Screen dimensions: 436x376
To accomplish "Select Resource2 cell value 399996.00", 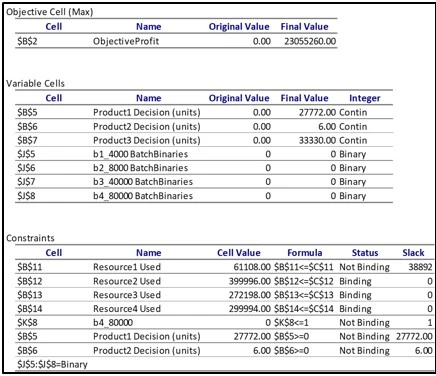I will click(250, 281).
